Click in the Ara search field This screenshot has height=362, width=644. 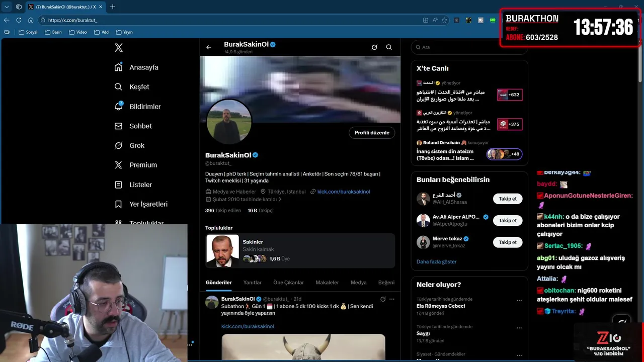point(469,47)
